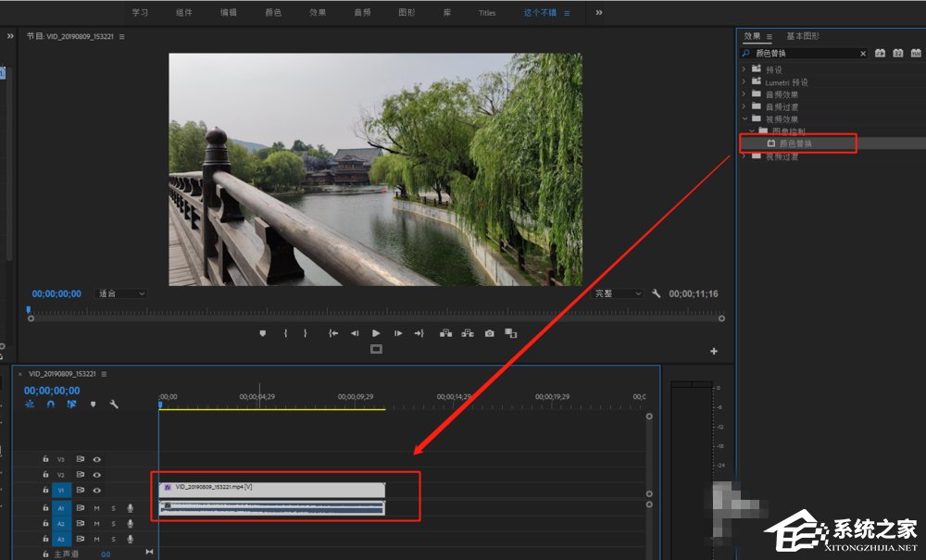Open the 颜色 workspace tab
The width and height of the screenshot is (926, 560).
pos(273,13)
